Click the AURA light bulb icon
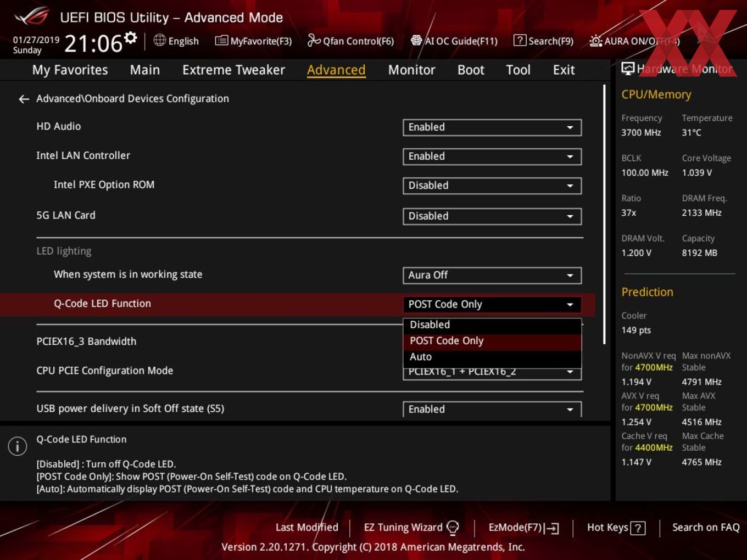 point(595,41)
